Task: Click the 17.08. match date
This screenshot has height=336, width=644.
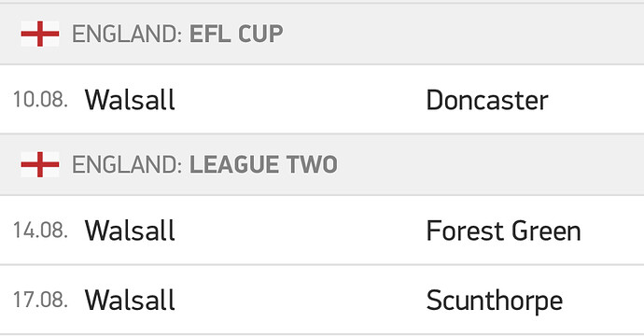Action: 40,300
